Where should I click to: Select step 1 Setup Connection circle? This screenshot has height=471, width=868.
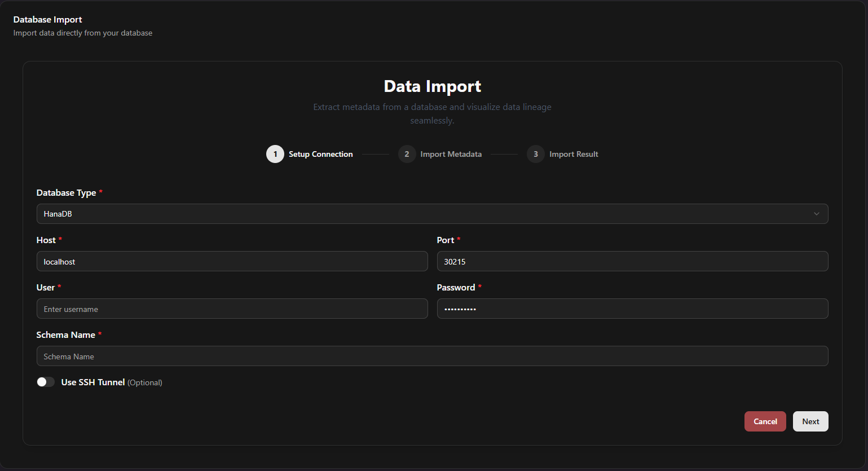(x=275, y=154)
